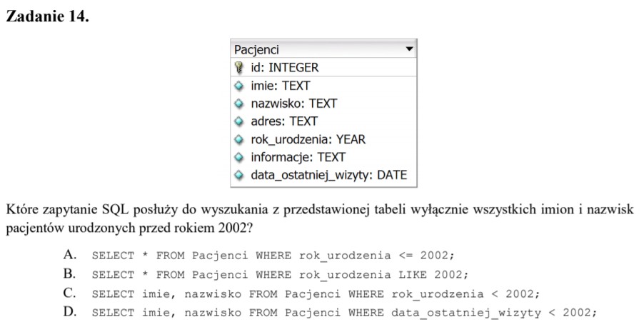
Task: Click the query with rok_urodzenia <= 2002
Action: [x=273, y=256]
